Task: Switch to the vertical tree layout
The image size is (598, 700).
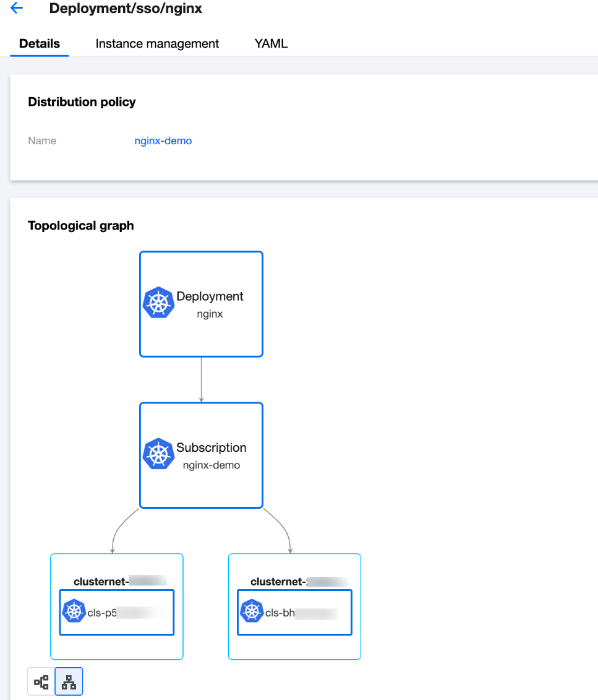Action: 69,683
